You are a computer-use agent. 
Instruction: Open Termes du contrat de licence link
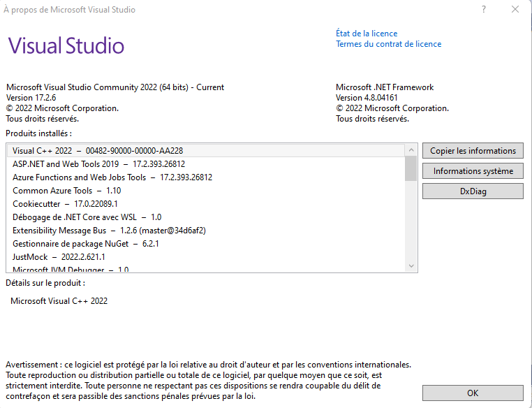coord(388,44)
